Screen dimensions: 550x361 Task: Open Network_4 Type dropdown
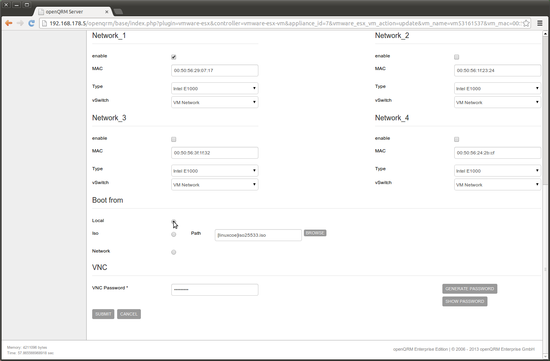pyautogui.click(x=497, y=171)
